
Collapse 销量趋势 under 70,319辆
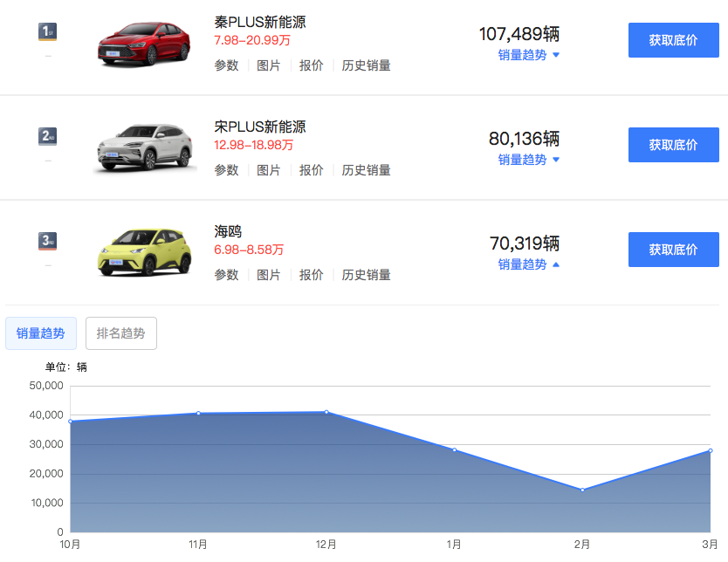click(x=528, y=264)
